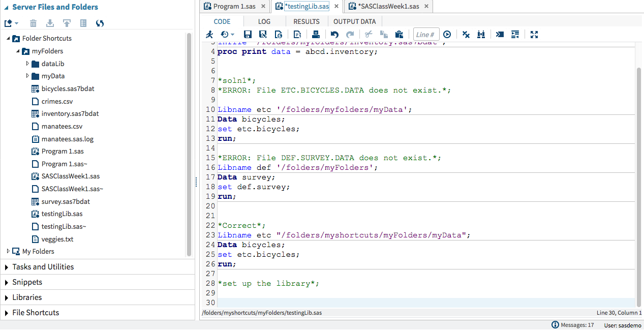Paste using the clipboard icon
This screenshot has height=331, width=644.
[399, 35]
